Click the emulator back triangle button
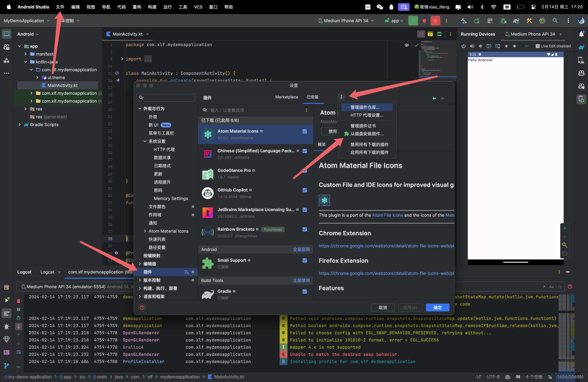The width and height of the screenshot is (588, 382). [506, 46]
